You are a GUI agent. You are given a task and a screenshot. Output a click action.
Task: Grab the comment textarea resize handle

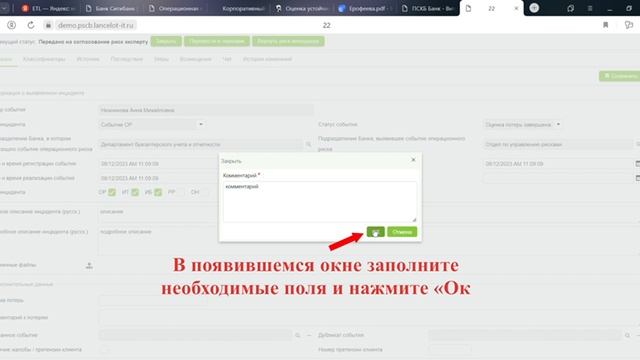414,220
